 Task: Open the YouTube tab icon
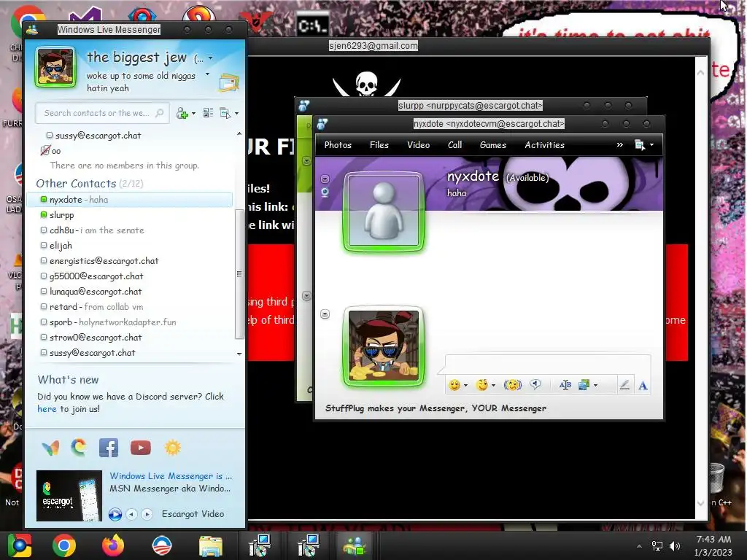[x=141, y=448]
